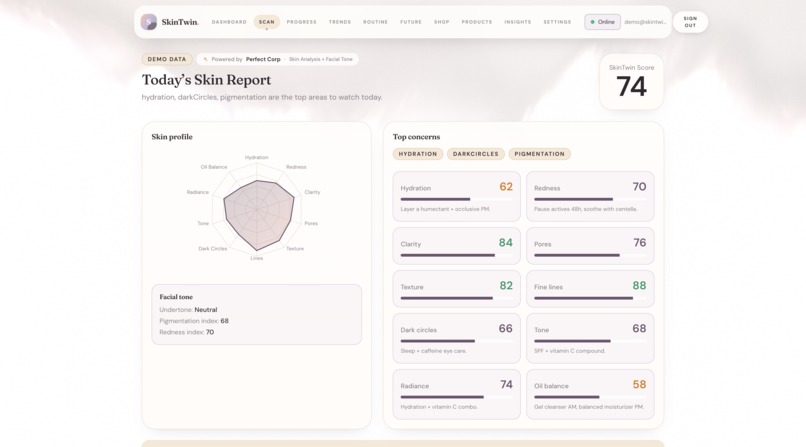Open the Oil balance 58 card
The width and height of the screenshot is (806, 447).
(590, 394)
